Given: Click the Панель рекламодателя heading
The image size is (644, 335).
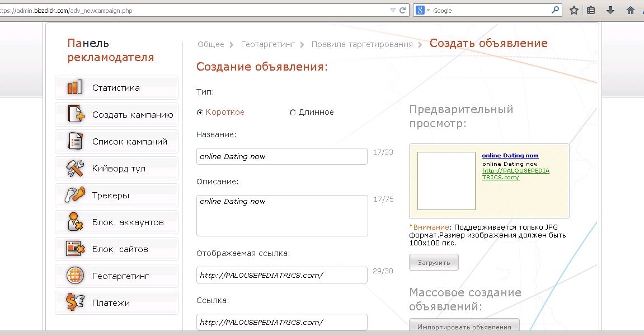Looking at the screenshot, I should [110, 50].
